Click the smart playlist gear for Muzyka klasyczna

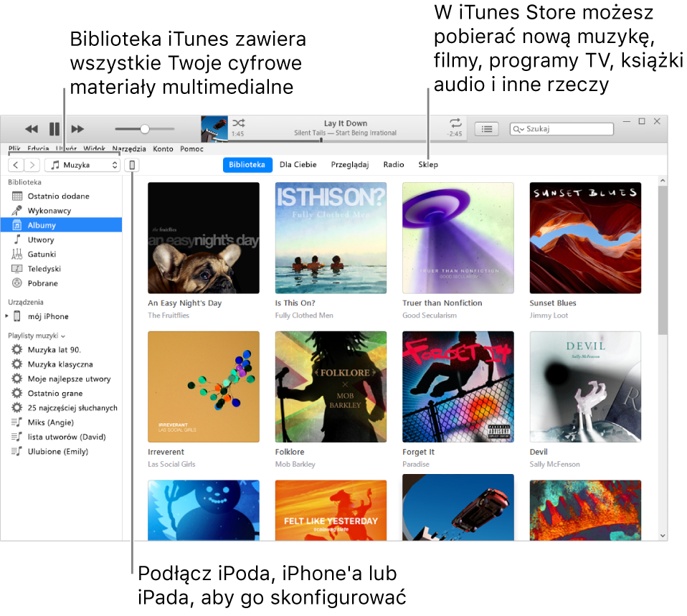(x=16, y=364)
